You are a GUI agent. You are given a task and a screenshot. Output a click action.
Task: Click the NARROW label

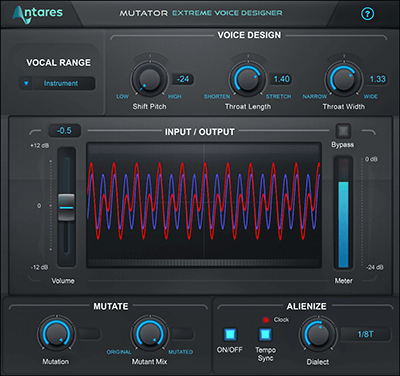pos(315,96)
